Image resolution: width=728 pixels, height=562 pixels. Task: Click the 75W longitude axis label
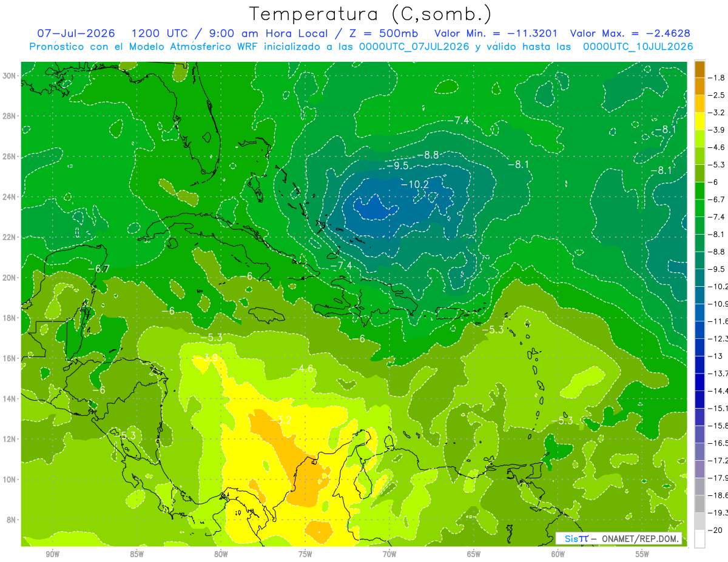[305, 555]
